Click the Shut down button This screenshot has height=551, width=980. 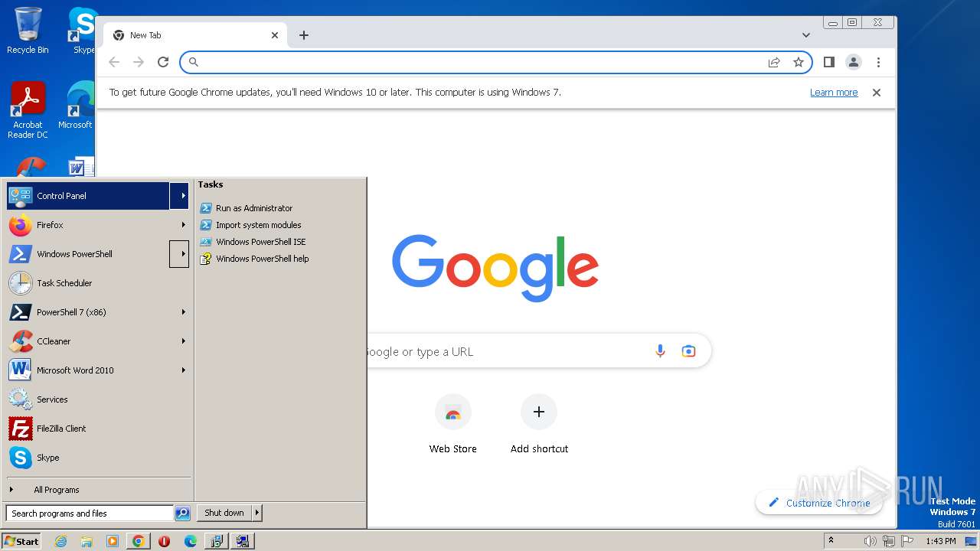point(224,513)
